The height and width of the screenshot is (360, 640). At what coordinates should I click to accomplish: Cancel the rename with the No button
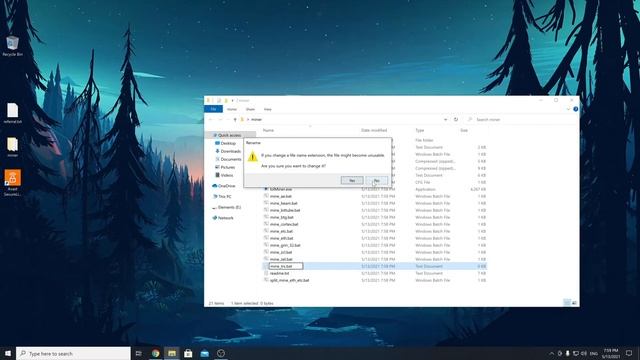(377, 180)
